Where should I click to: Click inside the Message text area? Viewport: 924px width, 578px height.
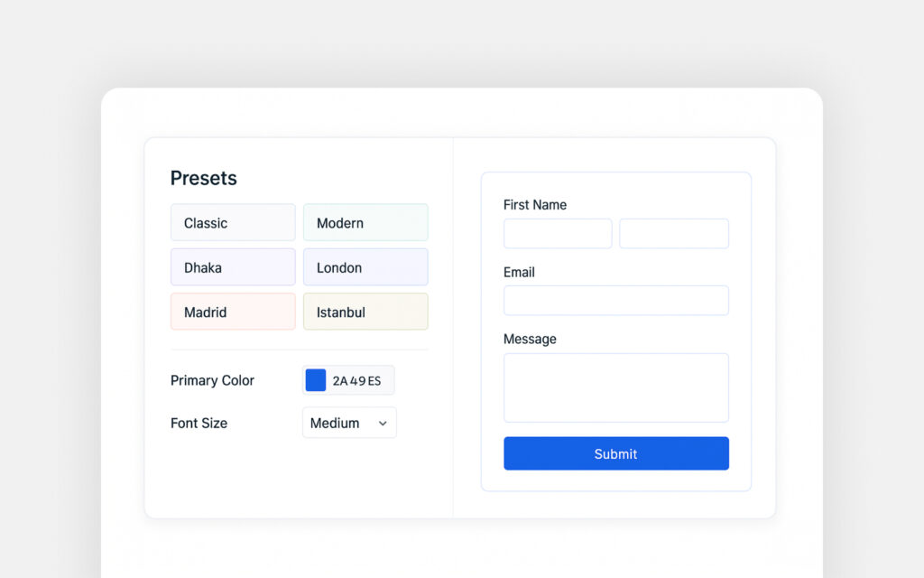point(616,387)
